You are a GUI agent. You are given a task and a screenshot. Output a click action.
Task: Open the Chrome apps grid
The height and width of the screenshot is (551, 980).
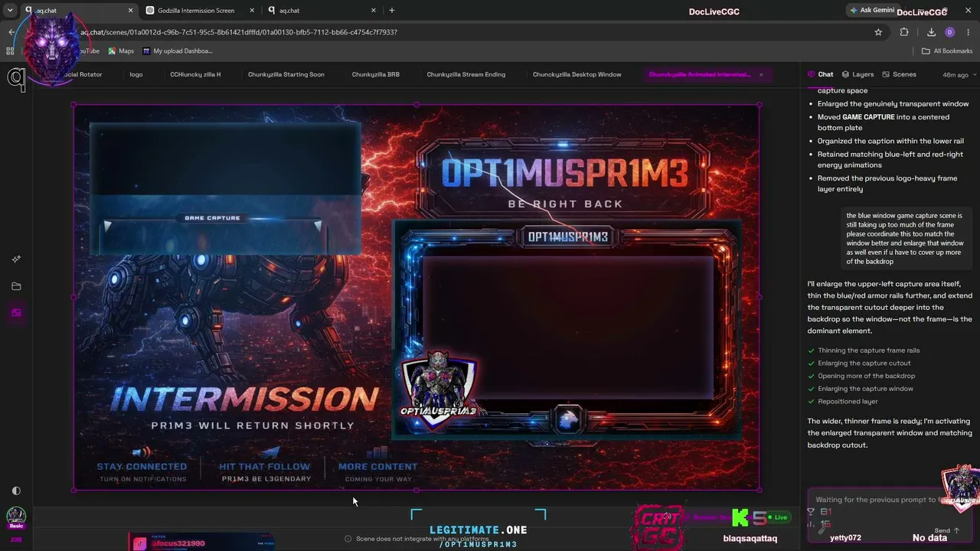click(x=10, y=51)
